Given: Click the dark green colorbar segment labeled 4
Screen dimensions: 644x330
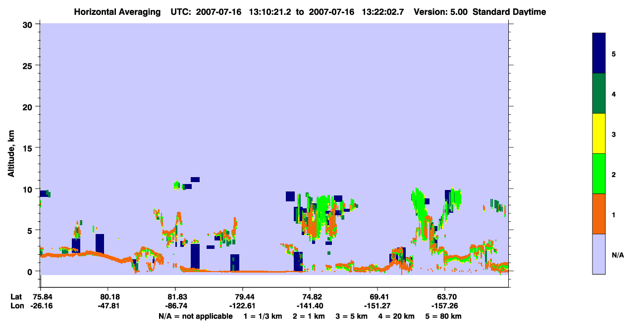Looking at the screenshot, I should [x=599, y=94].
